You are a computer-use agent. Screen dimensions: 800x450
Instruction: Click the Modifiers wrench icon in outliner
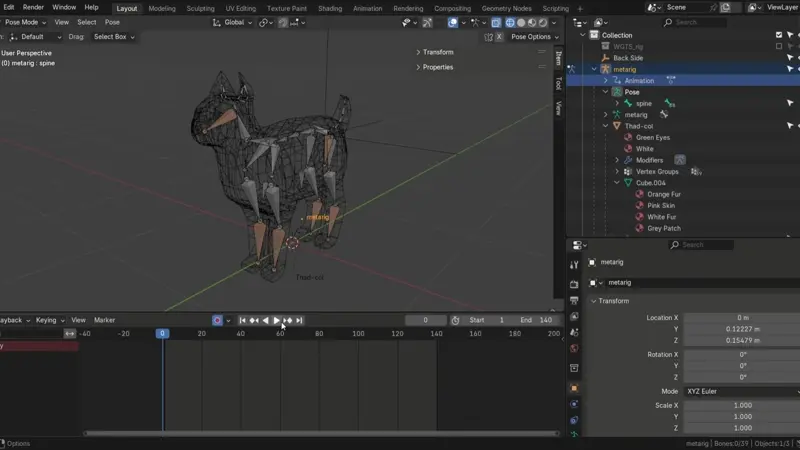point(629,160)
